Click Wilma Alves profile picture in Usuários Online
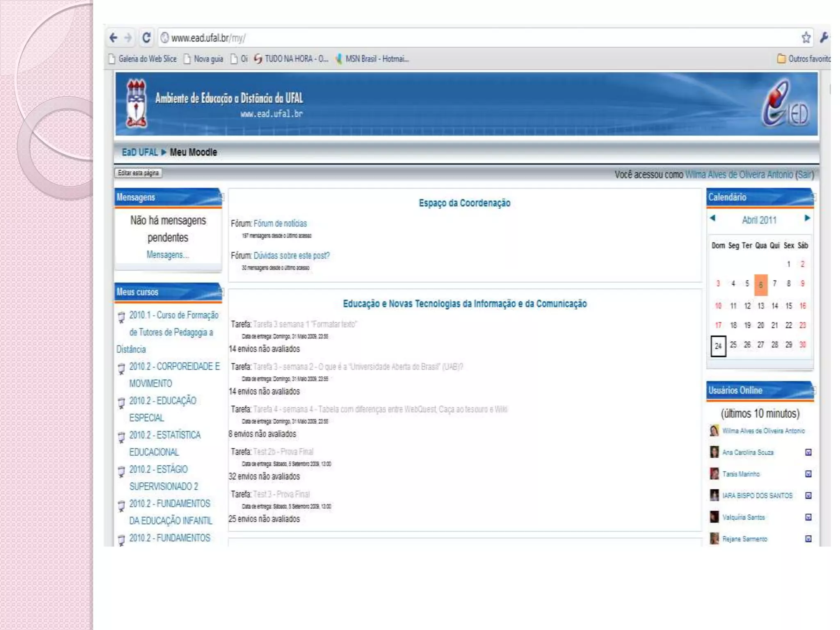 pos(714,431)
